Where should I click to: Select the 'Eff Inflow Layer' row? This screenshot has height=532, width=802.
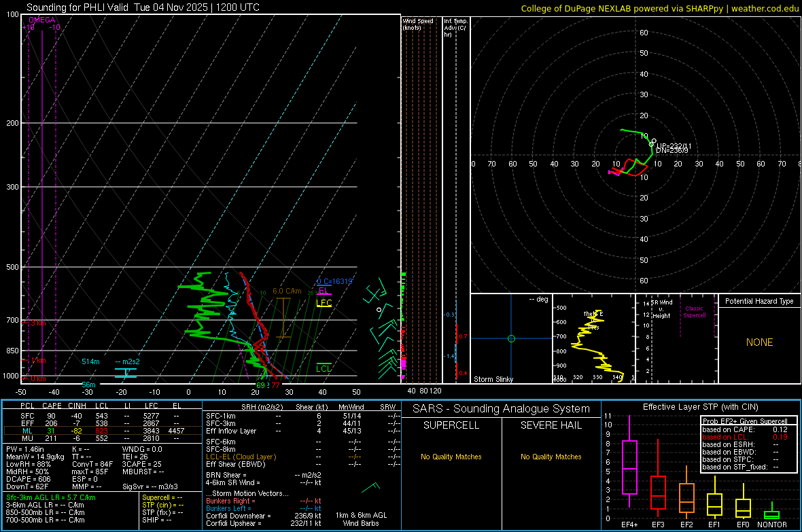pos(303,431)
